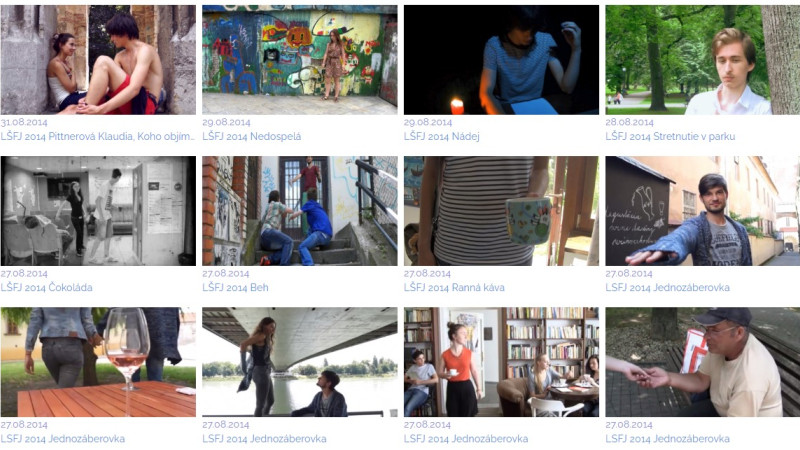This screenshot has width=800, height=450.
Task: Open the black and white room thumbnail
Action: [x=98, y=211]
